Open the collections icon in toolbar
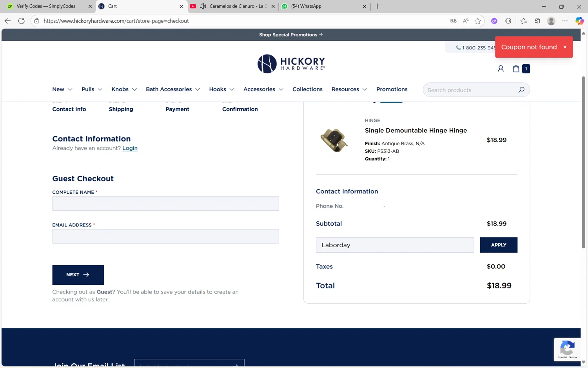 click(537, 21)
